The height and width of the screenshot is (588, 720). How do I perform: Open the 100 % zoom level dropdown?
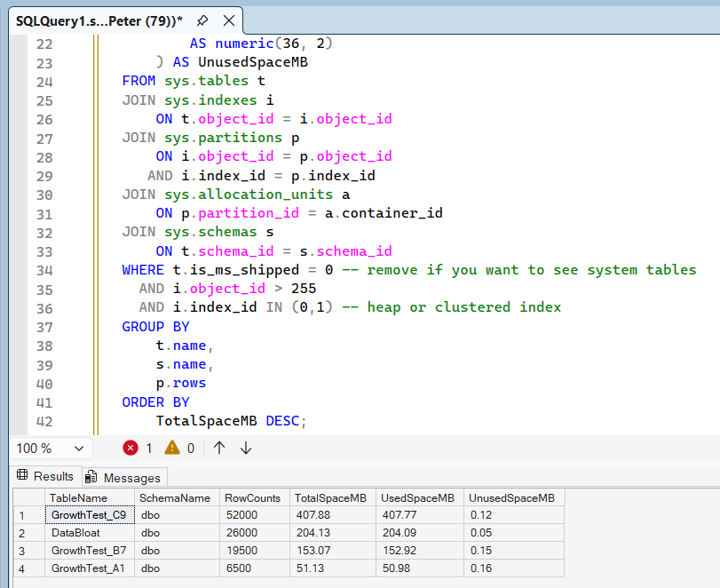(x=78, y=449)
